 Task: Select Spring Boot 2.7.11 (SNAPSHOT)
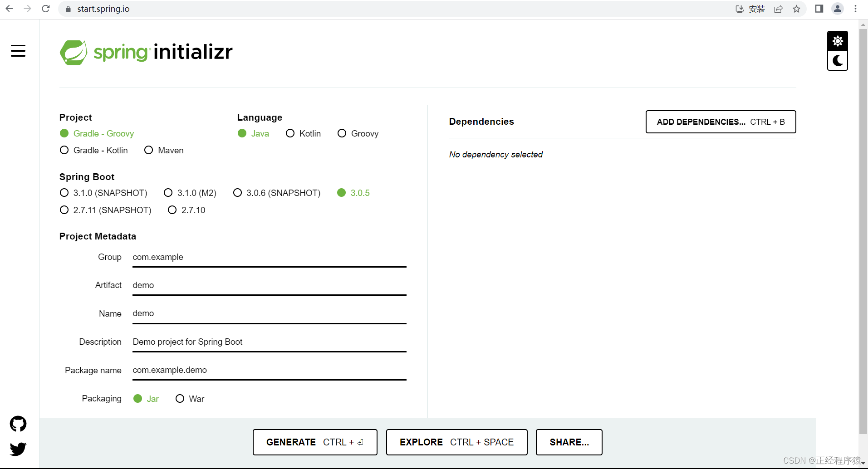pos(106,210)
